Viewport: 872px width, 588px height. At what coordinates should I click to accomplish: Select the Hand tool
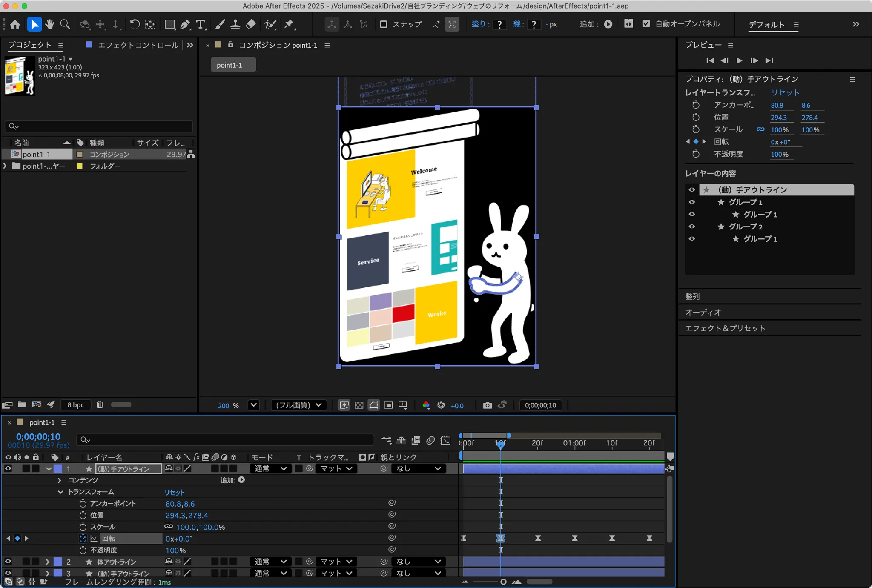coord(50,24)
